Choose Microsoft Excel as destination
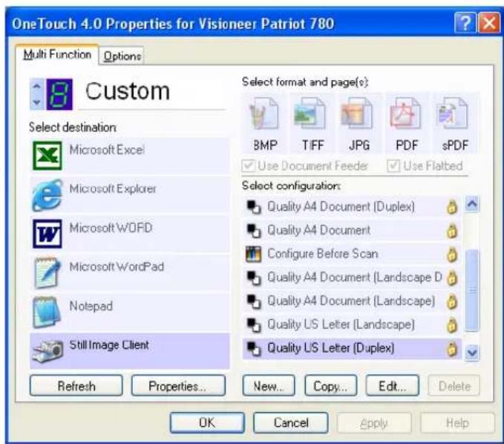Image resolution: width=504 pixels, height=444 pixels. pos(130,156)
